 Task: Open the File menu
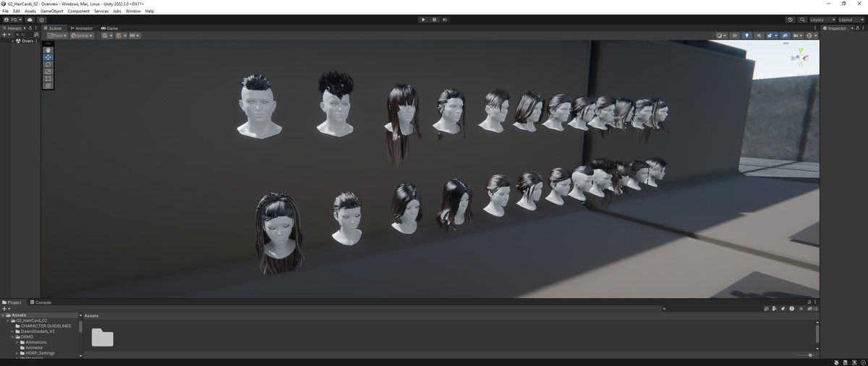[6, 11]
